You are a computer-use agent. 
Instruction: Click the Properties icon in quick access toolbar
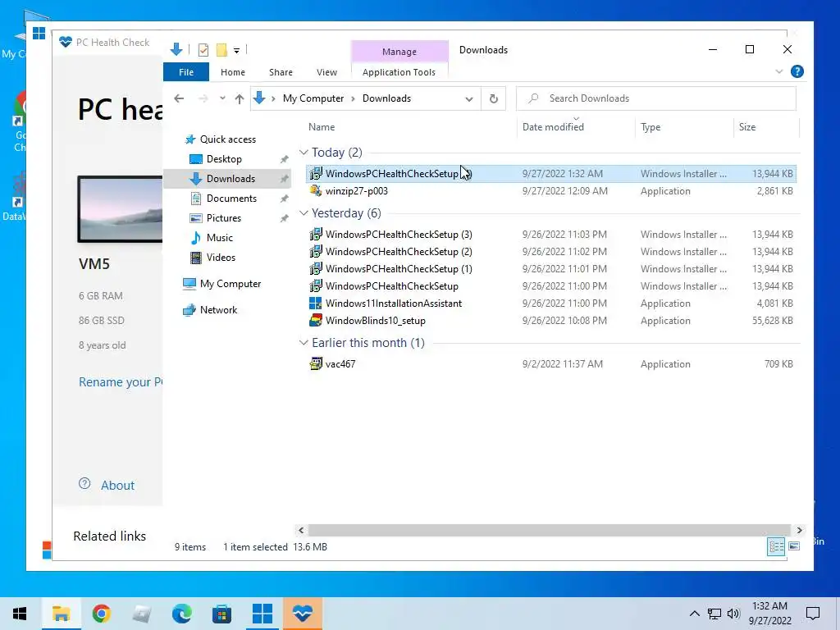pos(203,50)
